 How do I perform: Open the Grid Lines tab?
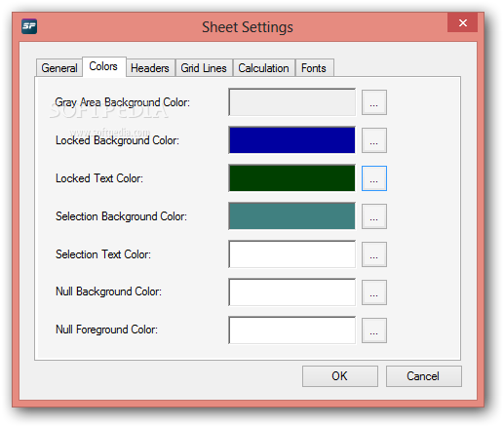[204, 68]
